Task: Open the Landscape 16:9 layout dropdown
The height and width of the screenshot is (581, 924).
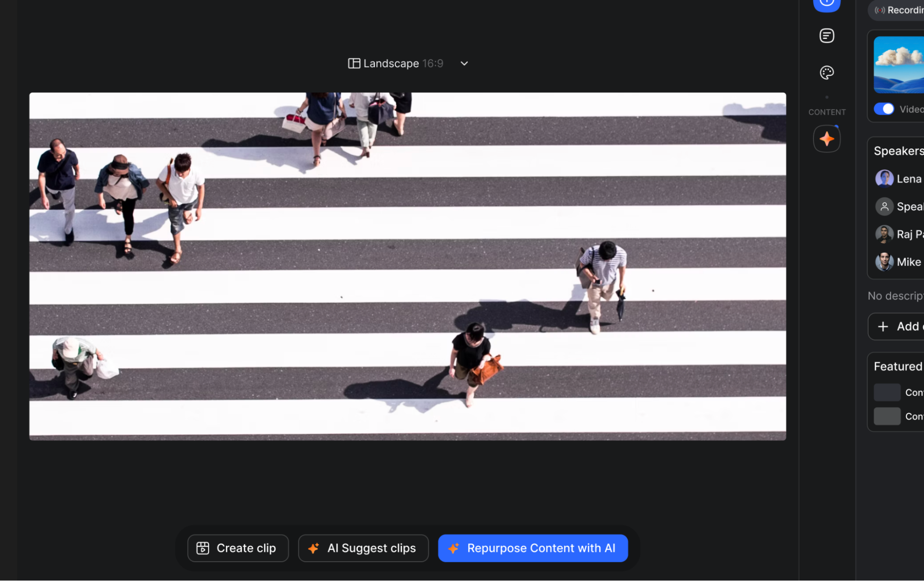Action: pos(408,63)
